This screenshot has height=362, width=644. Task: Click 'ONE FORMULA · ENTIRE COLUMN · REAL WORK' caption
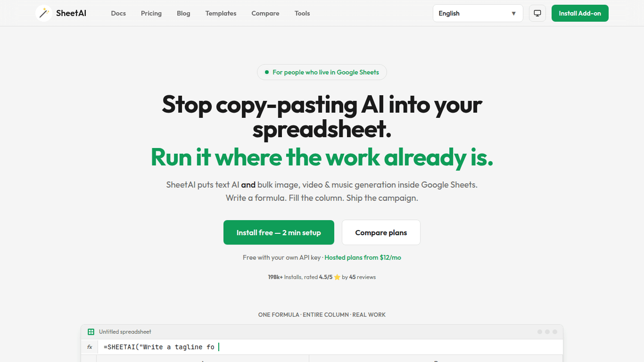coord(322,314)
